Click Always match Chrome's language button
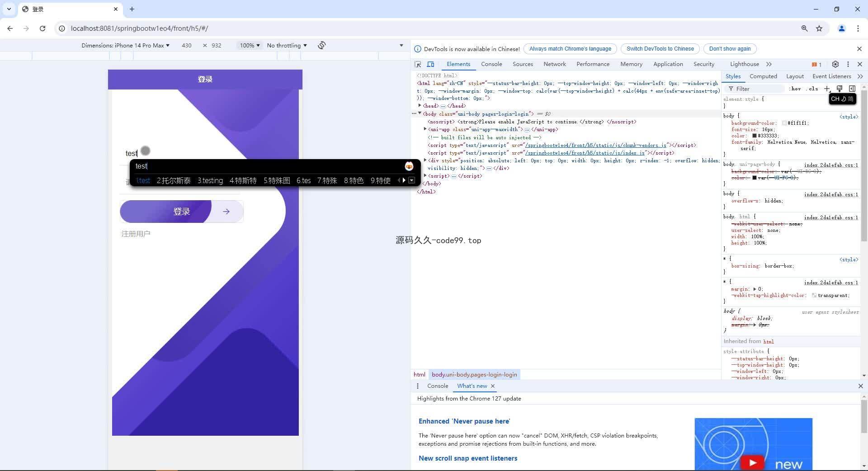 (x=570, y=49)
